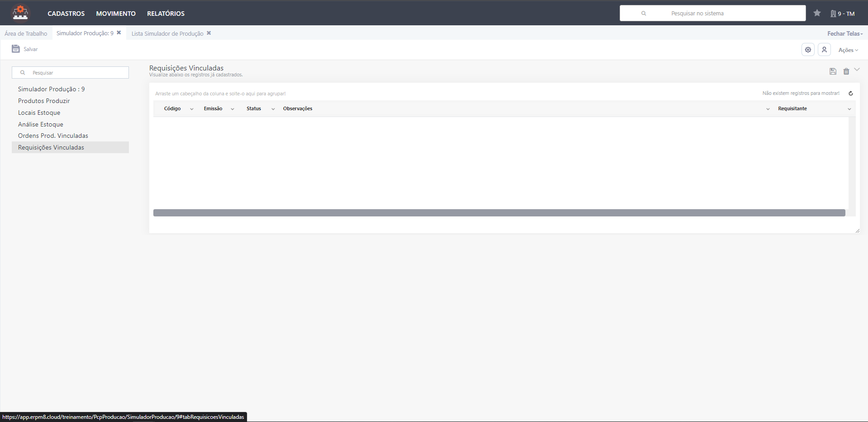The image size is (868, 422).
Task: Open the Ações dropdown
Action: point(848,50)
